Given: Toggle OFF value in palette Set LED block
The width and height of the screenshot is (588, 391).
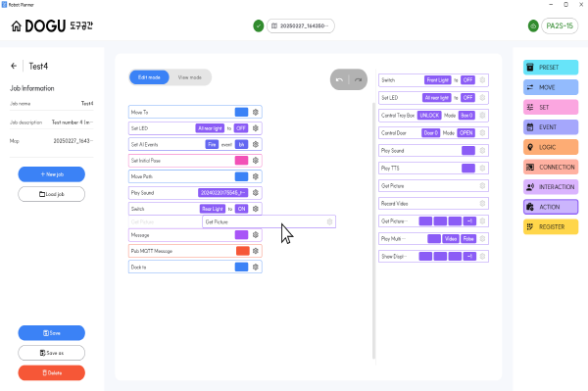Looking at the screenshot, I should point(468,97).
